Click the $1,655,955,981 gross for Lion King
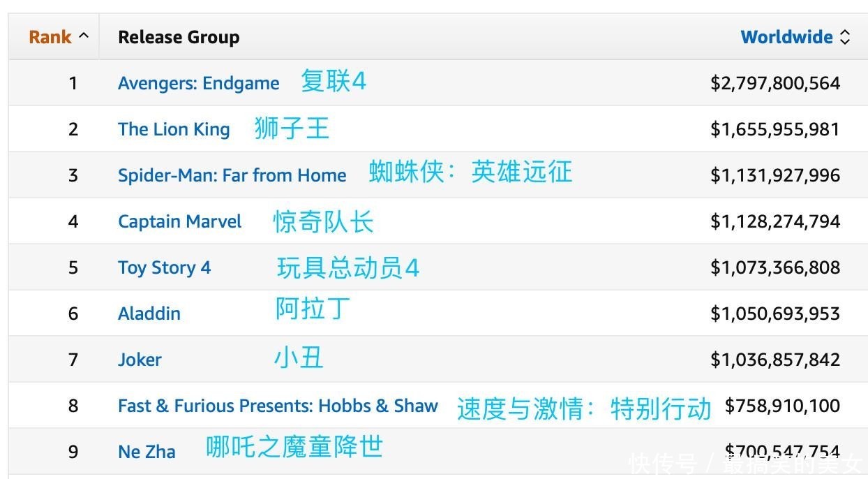The width and height of the screenshot is (868, 479). point(775,129)
